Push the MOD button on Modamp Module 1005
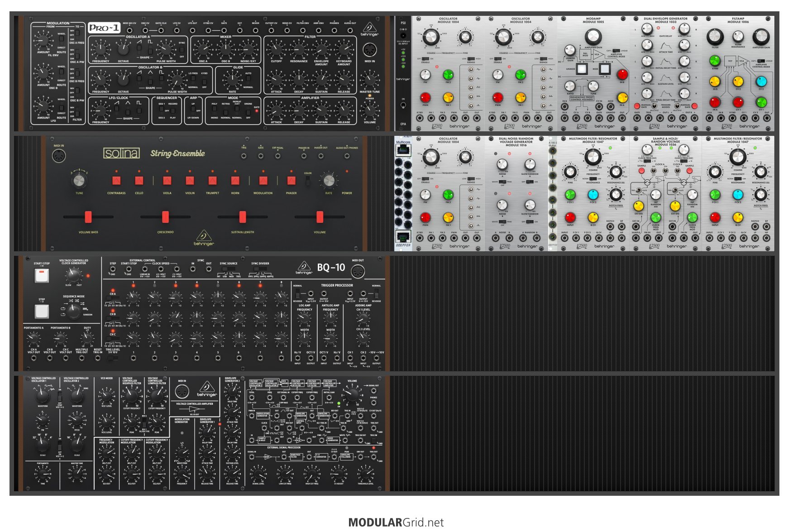 605,69
